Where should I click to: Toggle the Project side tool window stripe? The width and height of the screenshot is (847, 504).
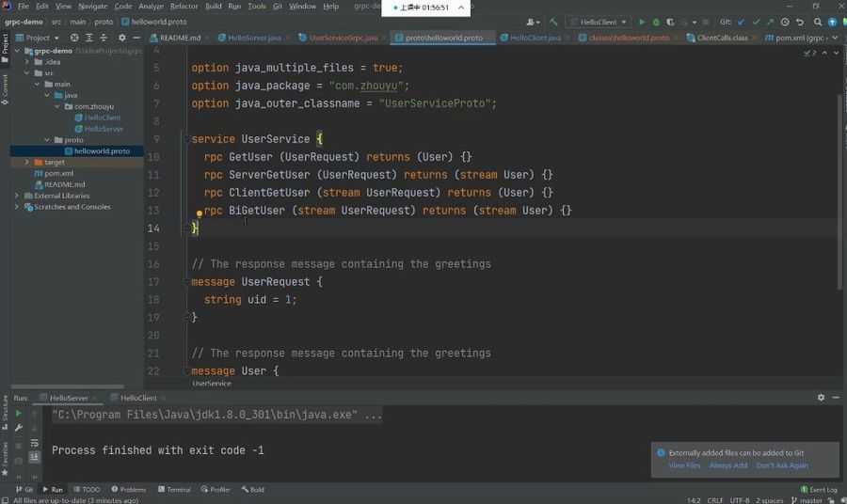5,47
